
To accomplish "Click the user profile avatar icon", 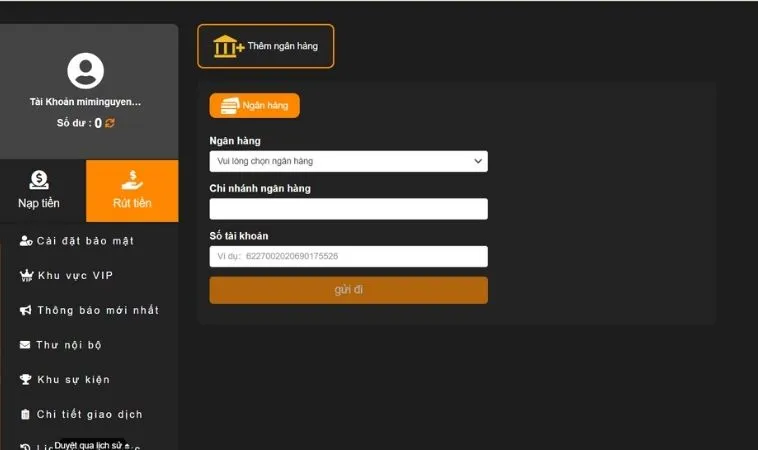I will (86, 71).
